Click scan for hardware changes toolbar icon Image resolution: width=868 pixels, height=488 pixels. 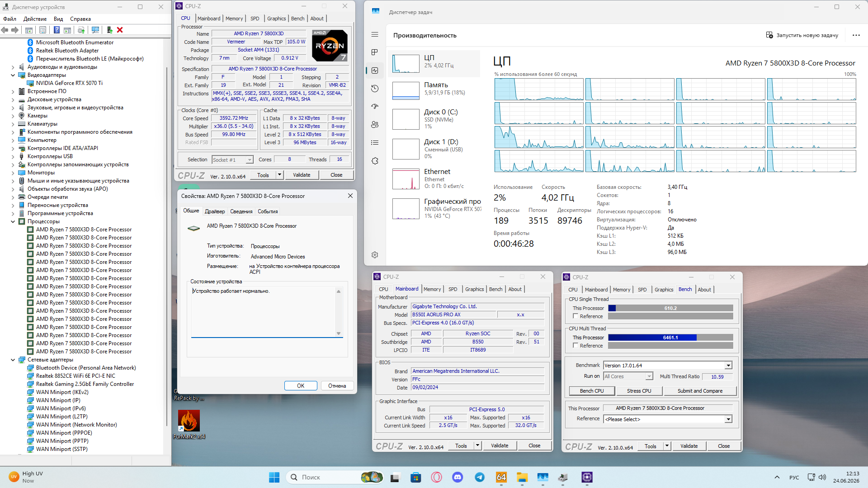click(95, 30)
